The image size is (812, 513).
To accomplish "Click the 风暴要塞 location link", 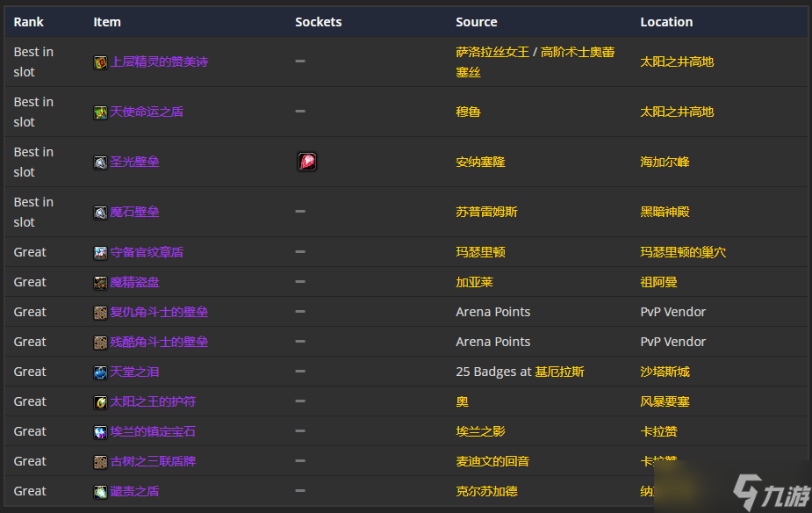I will click(x=665, y=401).
